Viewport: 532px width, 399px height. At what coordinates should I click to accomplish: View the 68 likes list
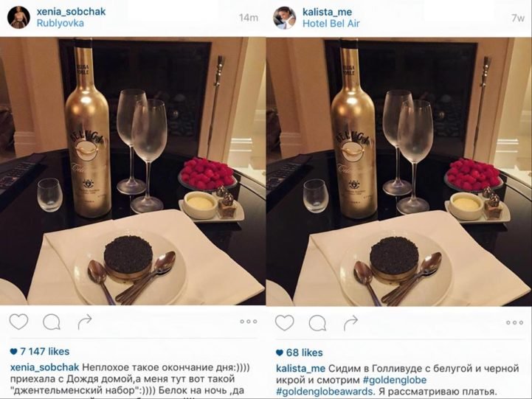tap(300, 353)
